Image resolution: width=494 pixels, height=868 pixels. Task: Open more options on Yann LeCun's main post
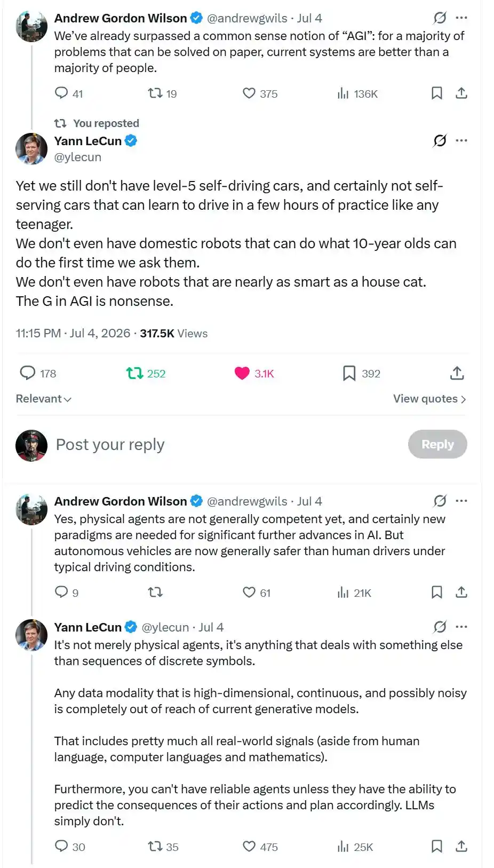[461, 140]
